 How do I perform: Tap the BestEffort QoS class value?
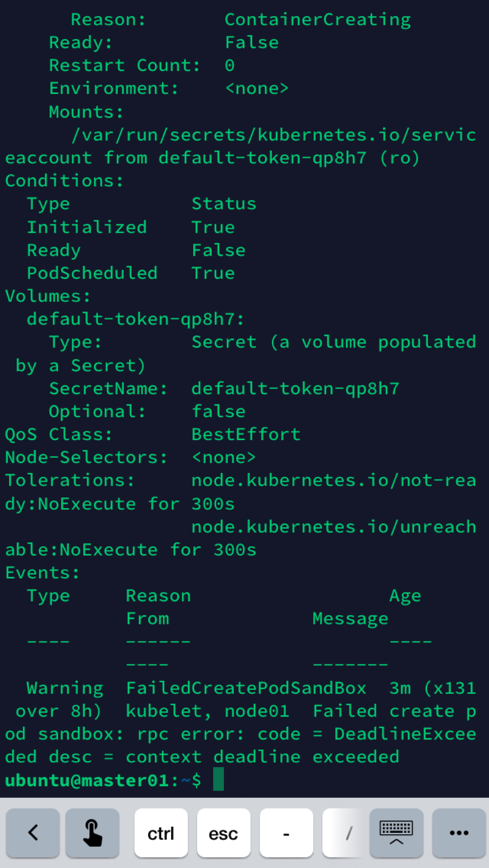click(x=245, y=434)
